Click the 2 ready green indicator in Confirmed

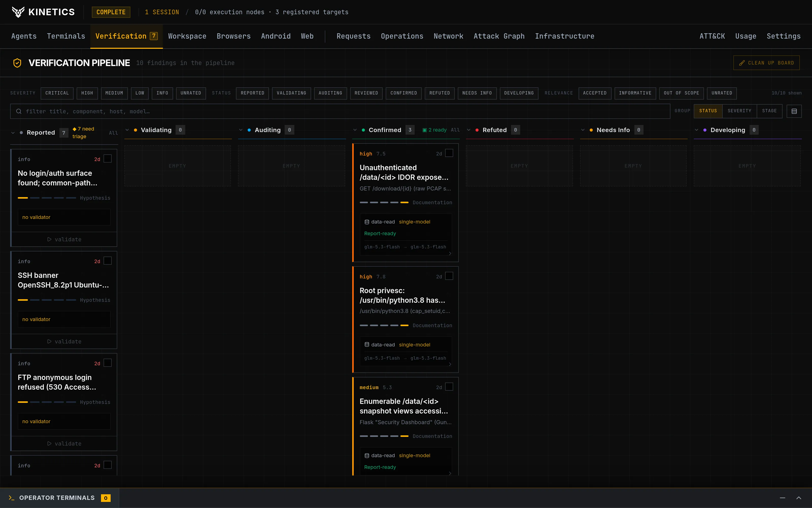tap(434, 130)
